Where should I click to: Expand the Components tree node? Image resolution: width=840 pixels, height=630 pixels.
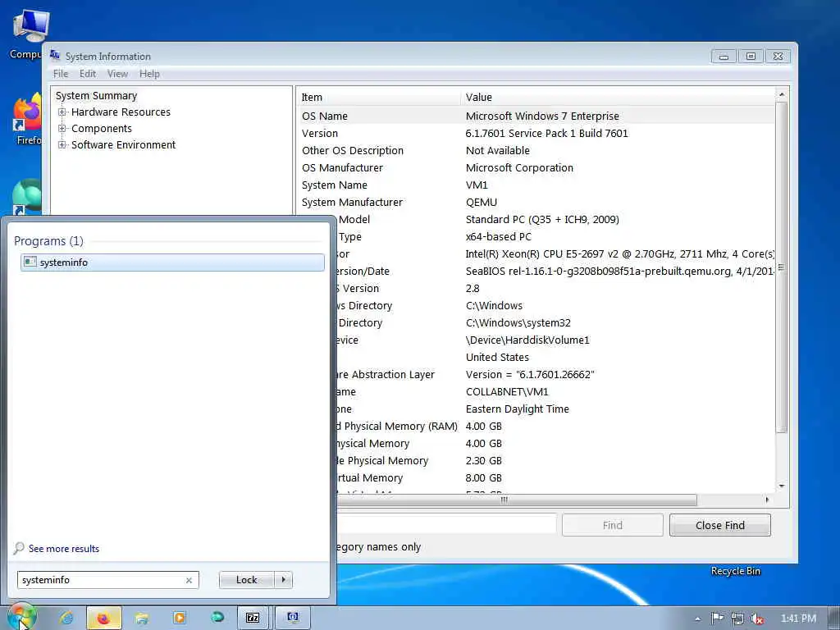tap(62, 129)
